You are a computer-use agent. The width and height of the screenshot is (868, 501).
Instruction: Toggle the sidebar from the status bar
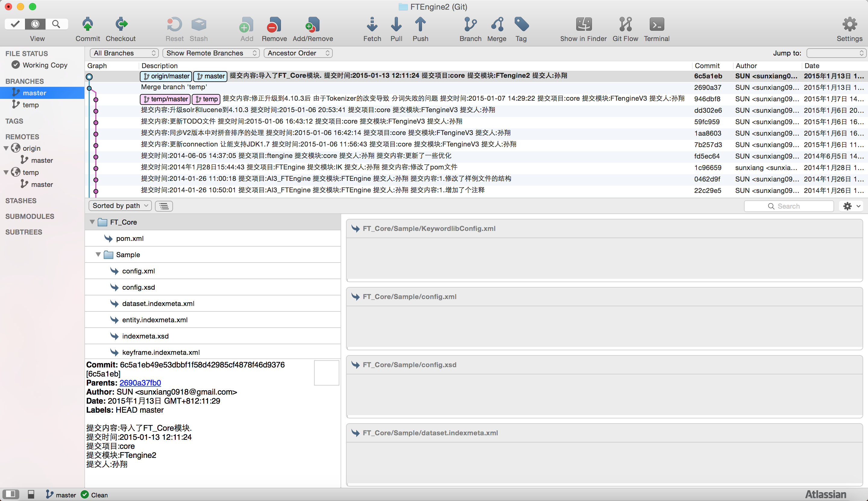[x=10, y=494]
